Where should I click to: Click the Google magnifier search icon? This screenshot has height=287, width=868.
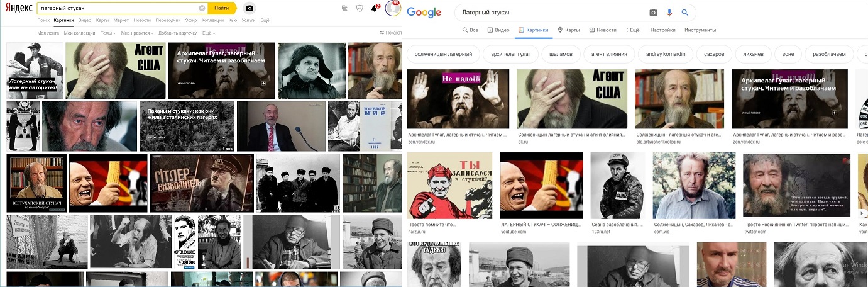point(685,13)
